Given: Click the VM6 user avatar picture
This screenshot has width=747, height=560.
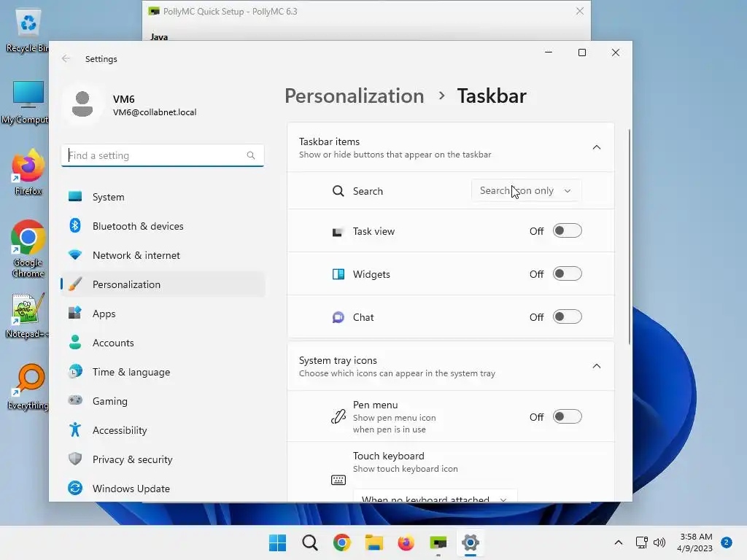Looking at the screenshot, I should pyautogui.click(x=82, y=104).
